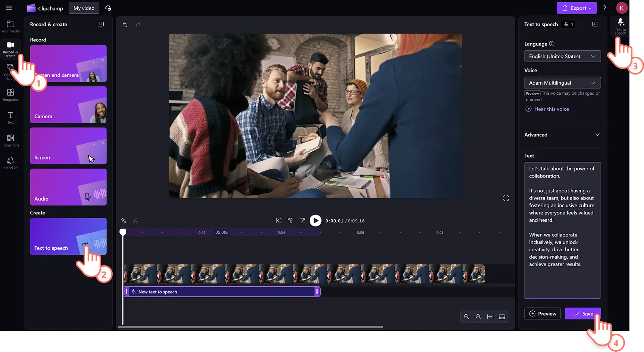The image size is (644, 352).
Task: Enter fullscreen preview mode
Action: 506,198
